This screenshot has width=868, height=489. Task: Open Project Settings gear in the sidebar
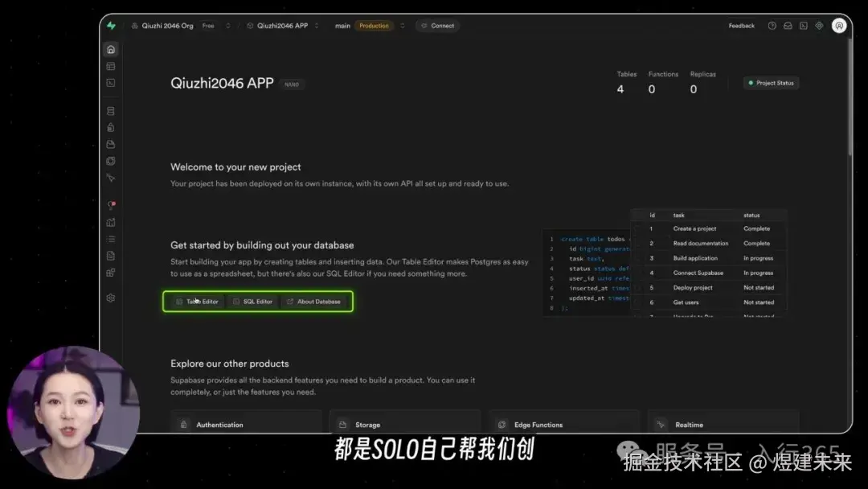click(111, 298)
